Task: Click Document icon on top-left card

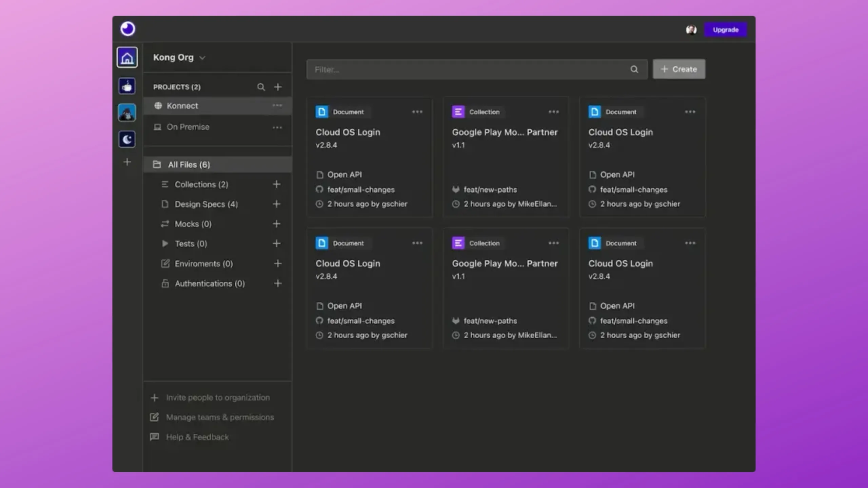Action: click(322, 112)
